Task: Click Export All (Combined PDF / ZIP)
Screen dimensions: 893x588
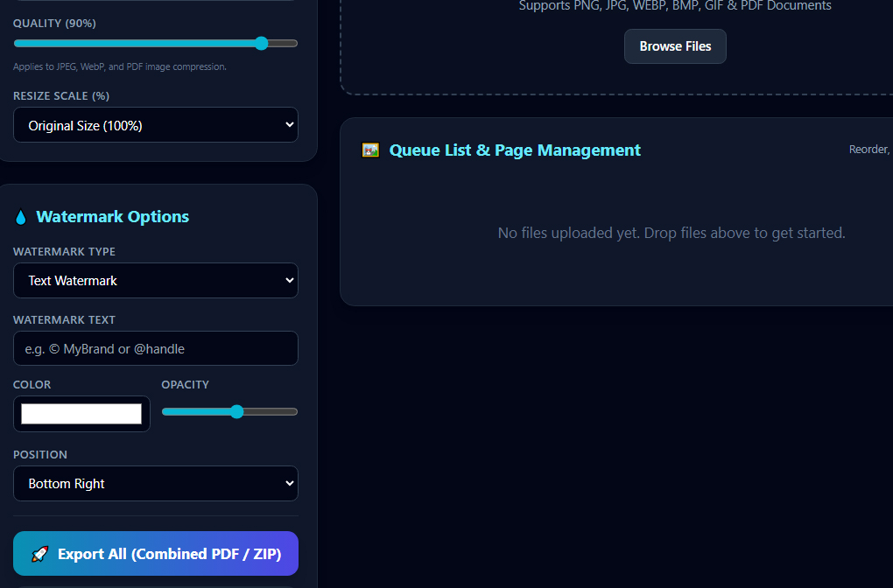Action: pos(156,554)
